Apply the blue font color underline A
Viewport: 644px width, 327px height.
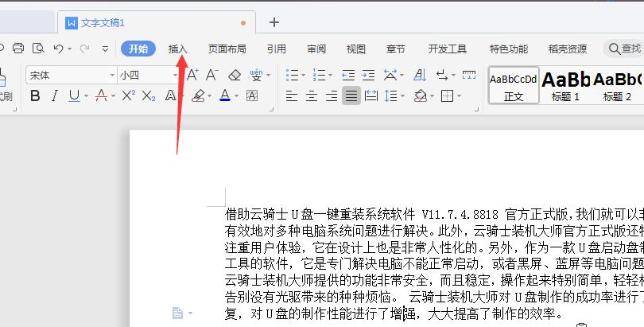pos(224,96)
